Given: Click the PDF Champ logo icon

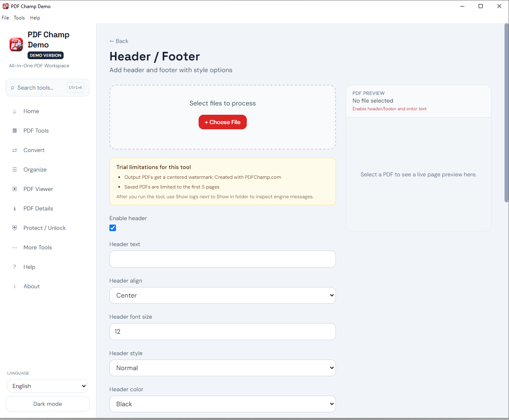Looking at the screenshot, I should point(16,45).
